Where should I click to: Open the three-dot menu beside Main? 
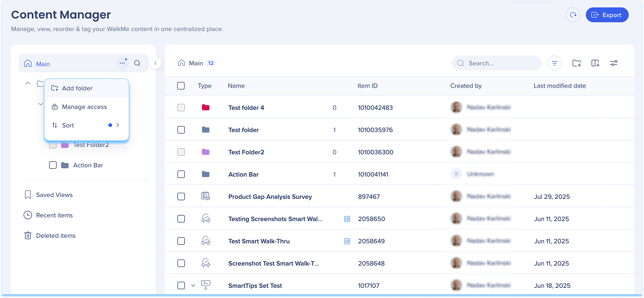click(122, 63)
